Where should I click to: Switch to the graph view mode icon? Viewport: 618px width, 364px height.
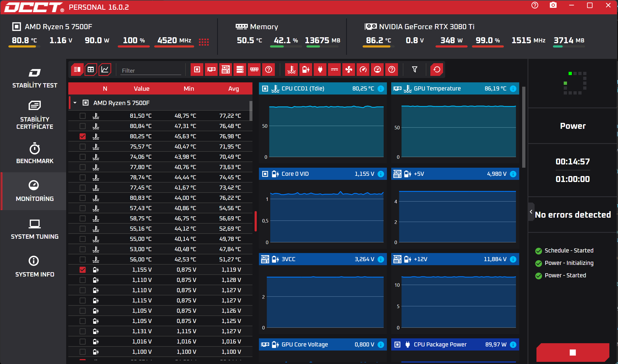105,70
